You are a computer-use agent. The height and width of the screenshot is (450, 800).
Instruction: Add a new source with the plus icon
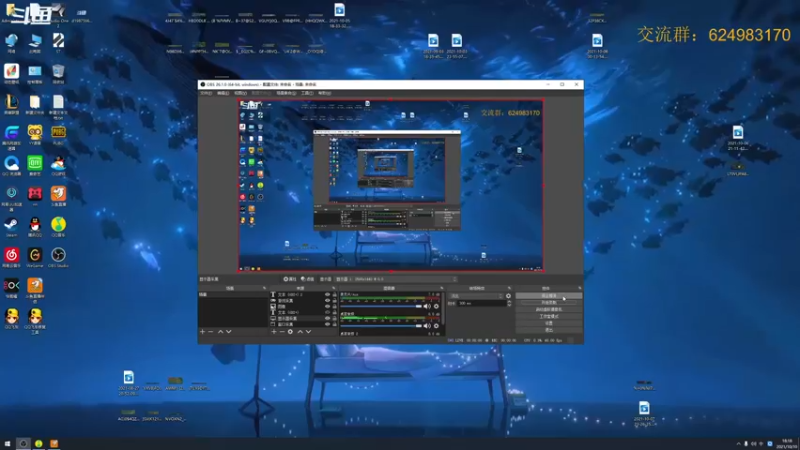[274, 332]
